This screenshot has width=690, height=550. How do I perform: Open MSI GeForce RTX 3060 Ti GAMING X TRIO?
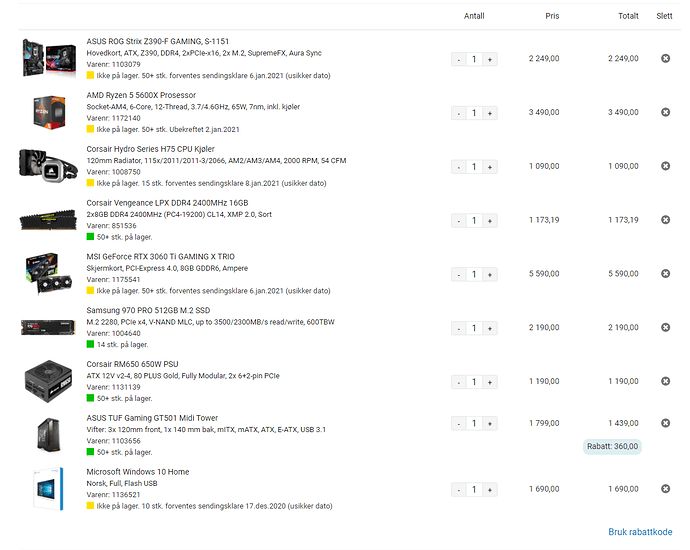[x=161, y=257]
